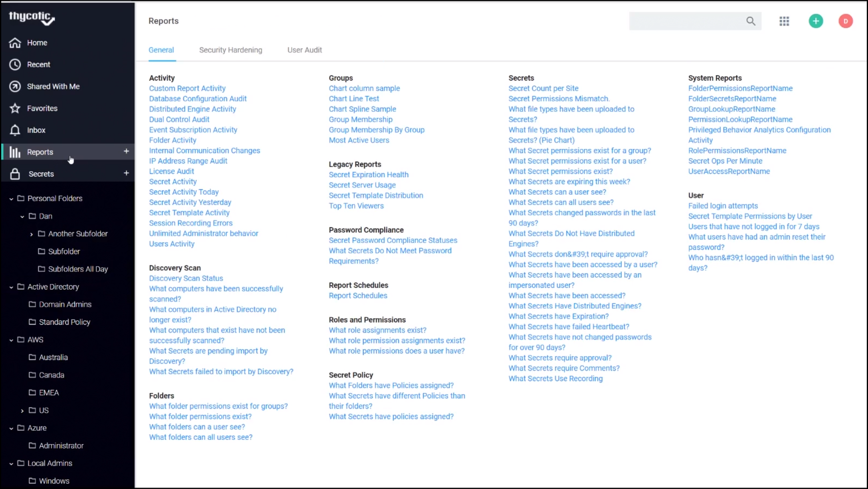Open the apps grid icon
This screenshot has height=489, width=868.
tap(784, 21)
